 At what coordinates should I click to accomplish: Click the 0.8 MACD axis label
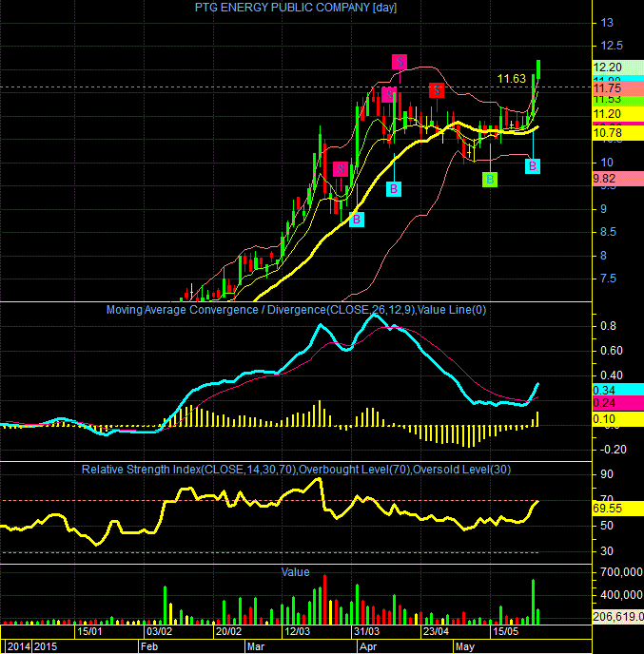(x=608, y=326)
